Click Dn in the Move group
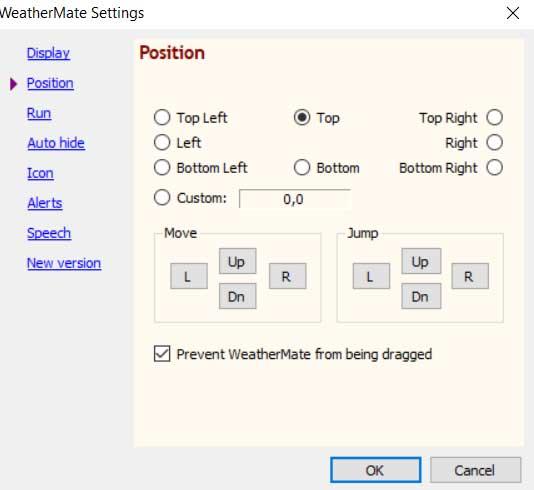Image resolution: width=534 pixels, height=490 pixels. [x=237, y=296]
